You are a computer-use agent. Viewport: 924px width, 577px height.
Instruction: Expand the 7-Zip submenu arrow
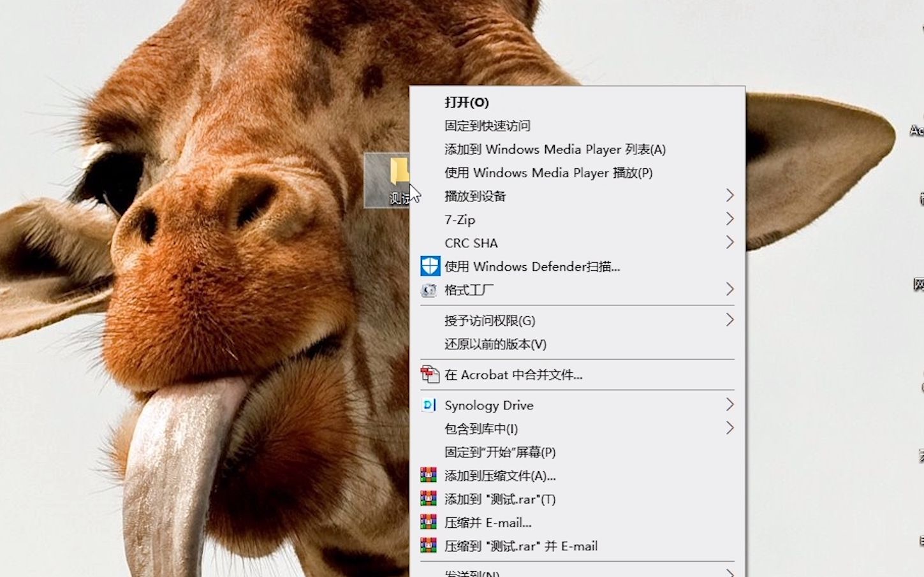tap(730, 219)
